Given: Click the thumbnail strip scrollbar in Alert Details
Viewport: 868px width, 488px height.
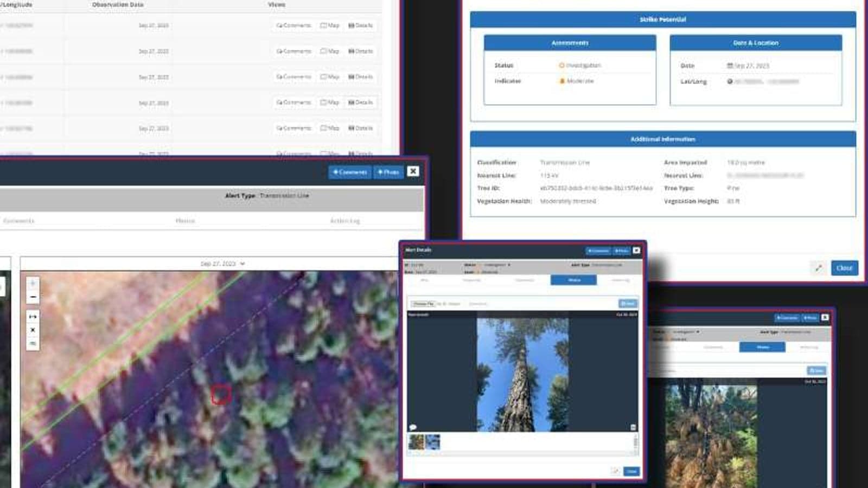Looking at the screenshot, I should coord(635,444).
